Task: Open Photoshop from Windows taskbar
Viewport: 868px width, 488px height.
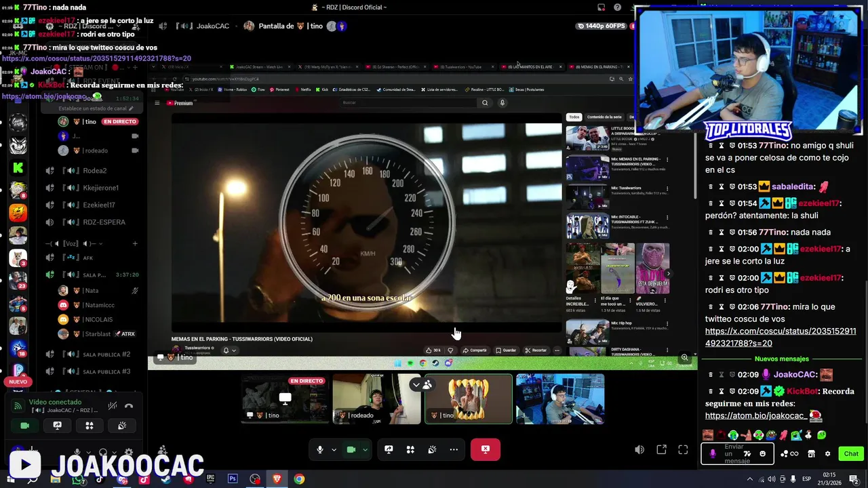Action: click(233, 479)
